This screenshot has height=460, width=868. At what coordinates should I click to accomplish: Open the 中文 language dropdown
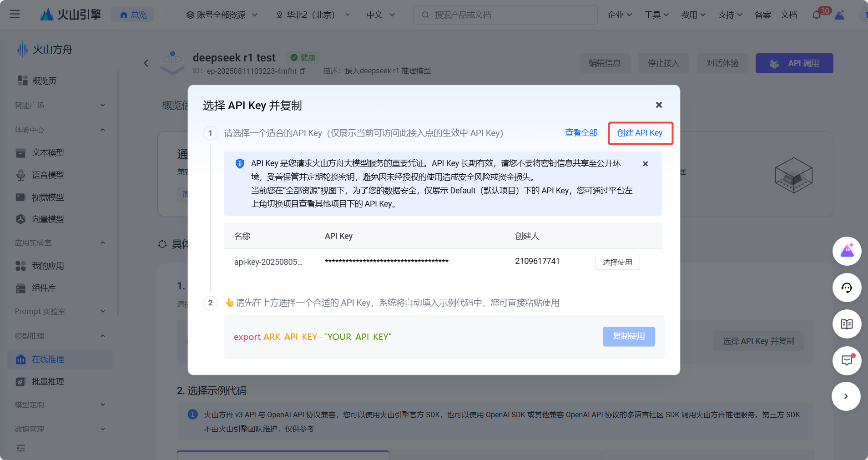click(x=381, y=15)
